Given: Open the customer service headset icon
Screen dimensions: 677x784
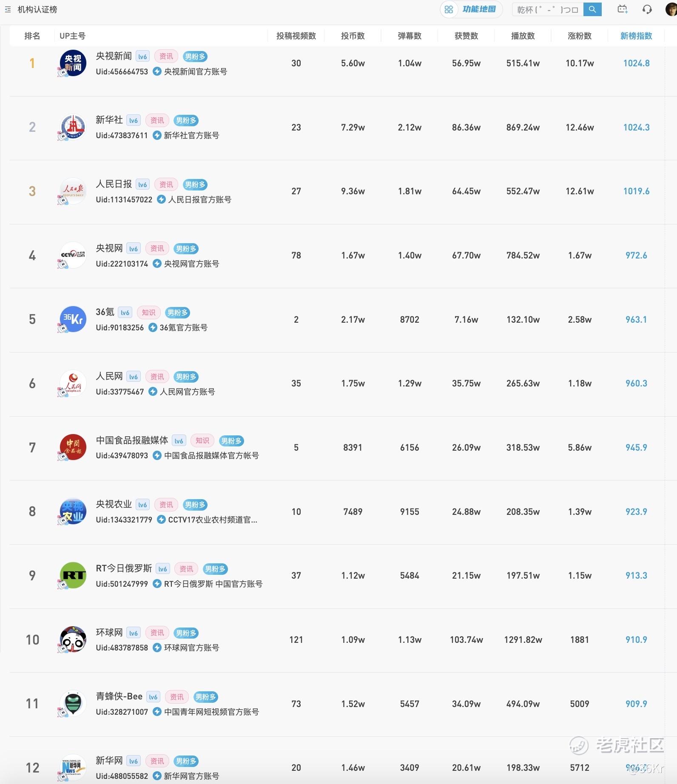Looking at the screenshot, I should point(647,9).
